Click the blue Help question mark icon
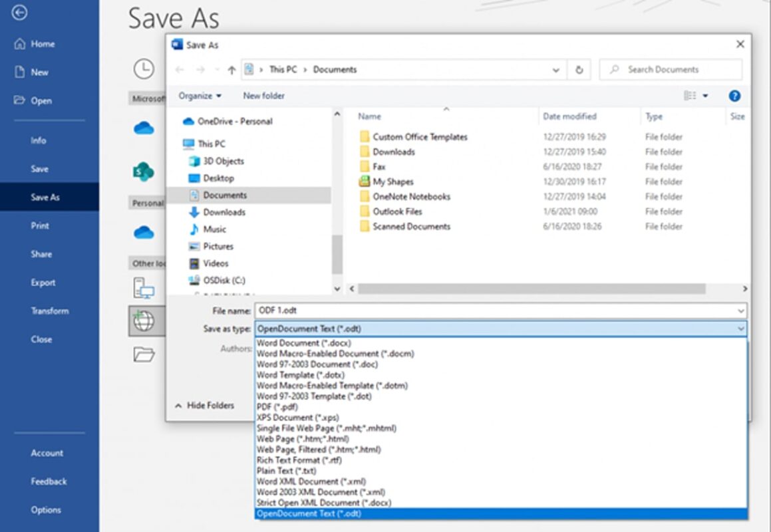This screenshot has height=532, width=771. coord(734,95)
